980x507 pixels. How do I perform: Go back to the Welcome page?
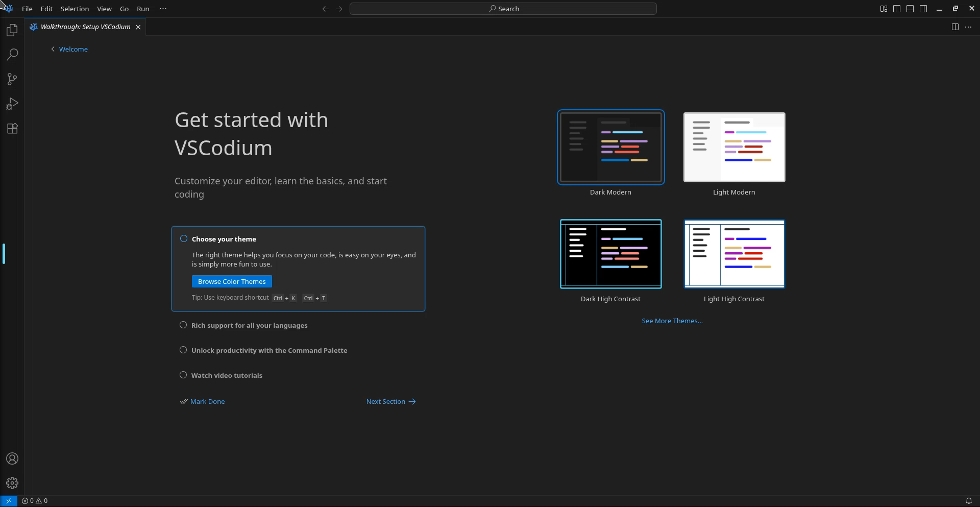[73, 49]
